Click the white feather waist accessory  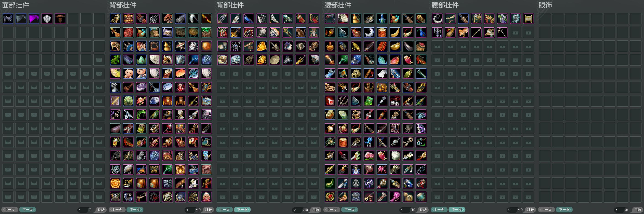coord(369,32)
